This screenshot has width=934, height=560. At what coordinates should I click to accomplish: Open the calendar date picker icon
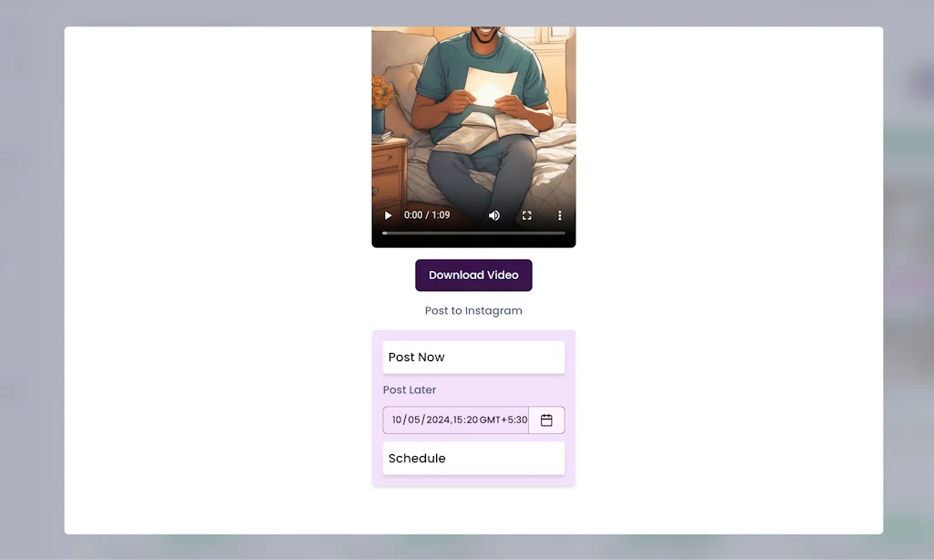[x=545, y=420]
